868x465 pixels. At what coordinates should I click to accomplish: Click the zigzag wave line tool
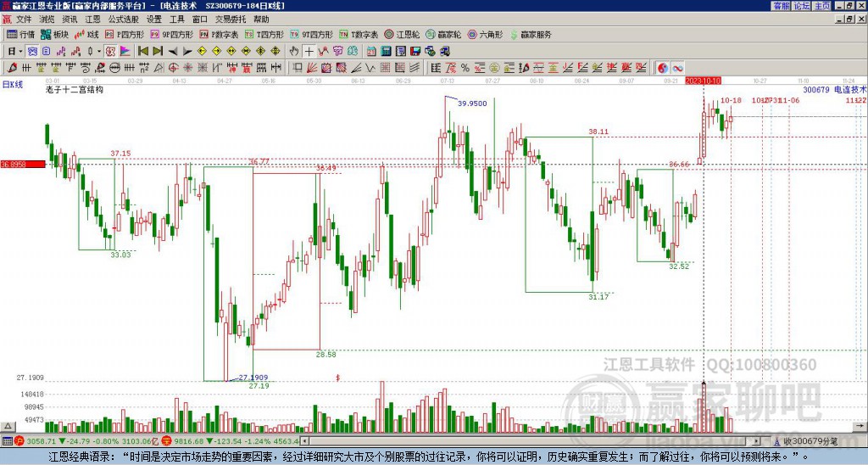370,68
